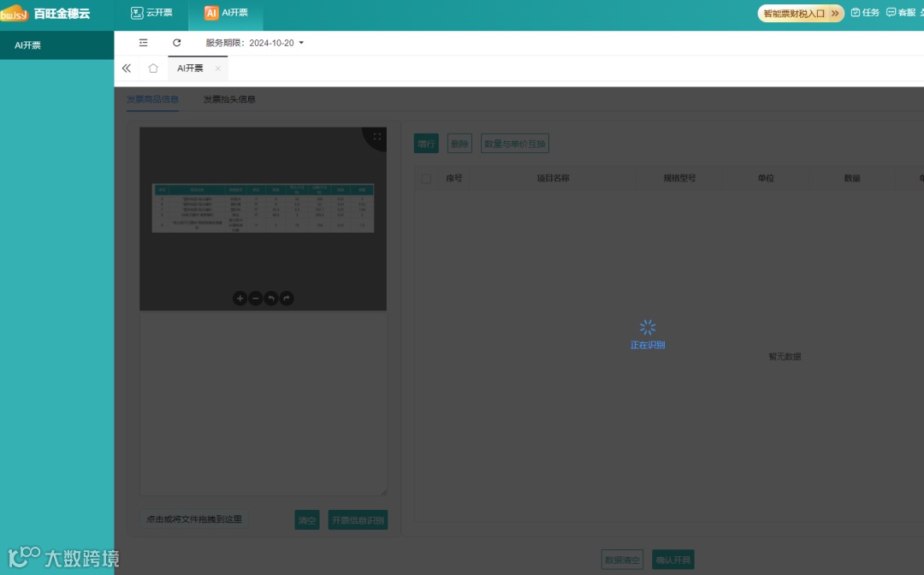924x575 pixels.
Task: Click the 规格型号 column header
Action: [x=679, y=178]
